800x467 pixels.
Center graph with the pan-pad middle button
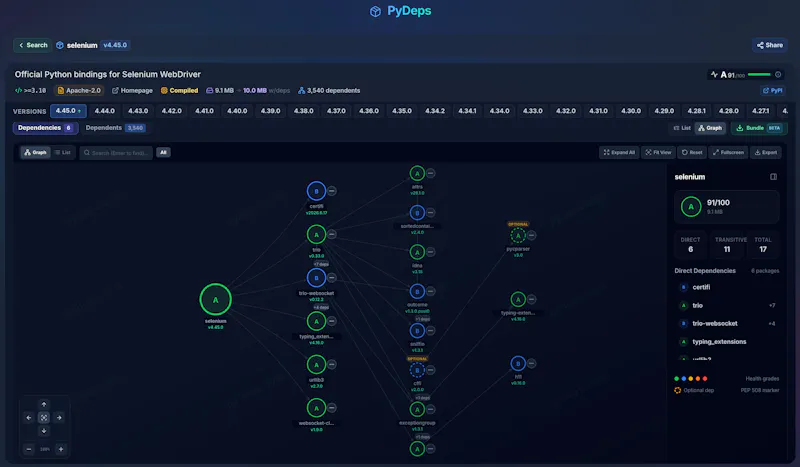click(44, 417)
